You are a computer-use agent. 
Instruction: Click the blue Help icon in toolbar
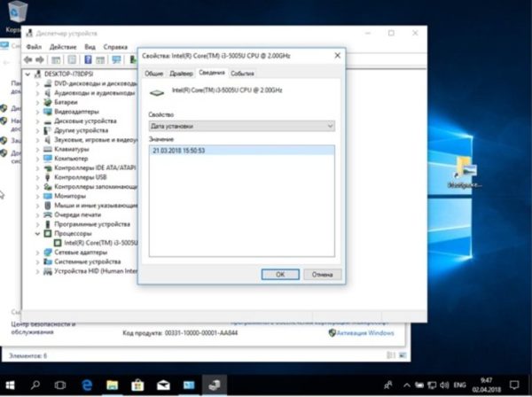88,60
